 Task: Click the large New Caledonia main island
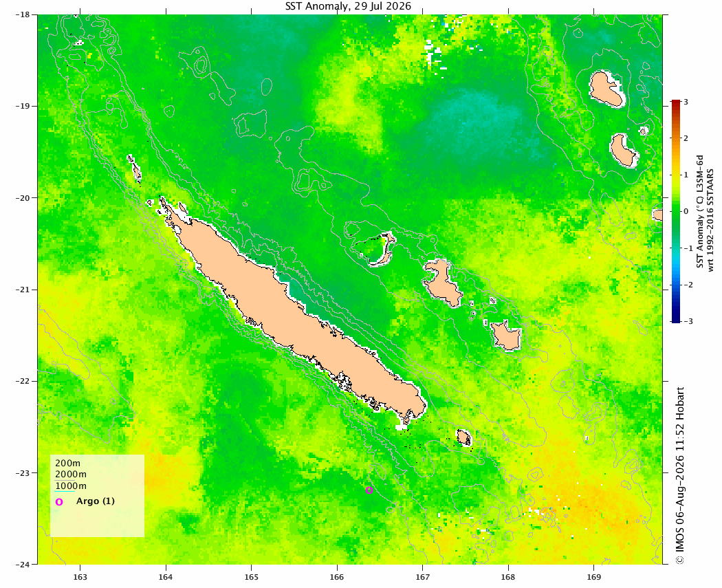pos(295,313)
